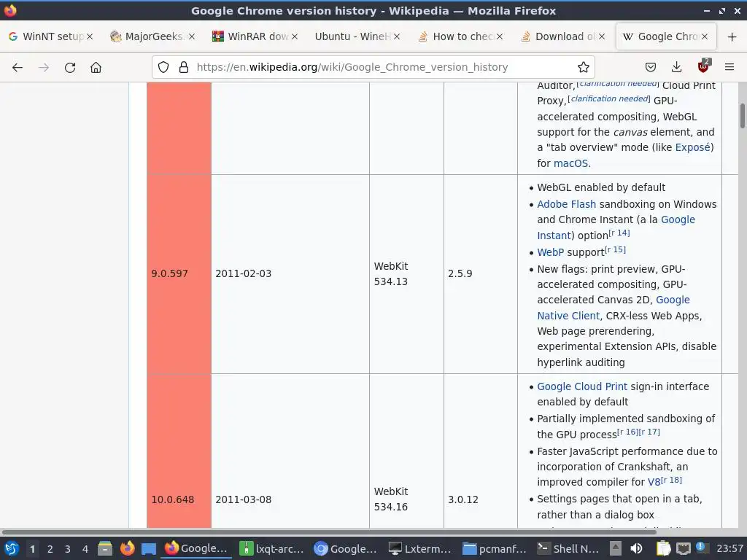Open the Exposé link

coord(693,147)
